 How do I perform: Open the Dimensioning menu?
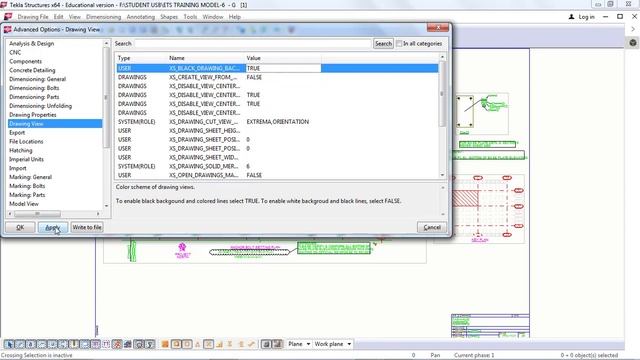click(103, 17)
